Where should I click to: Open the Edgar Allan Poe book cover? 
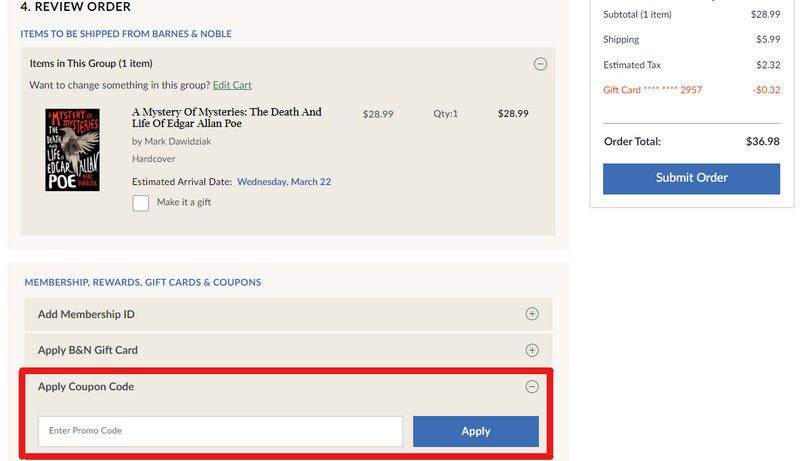(x=73, y=150)
